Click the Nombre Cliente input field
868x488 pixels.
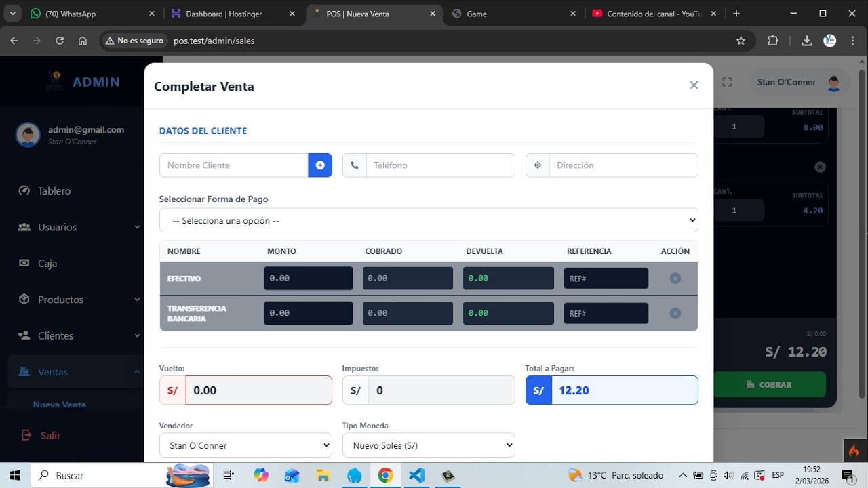click(233, 165)
